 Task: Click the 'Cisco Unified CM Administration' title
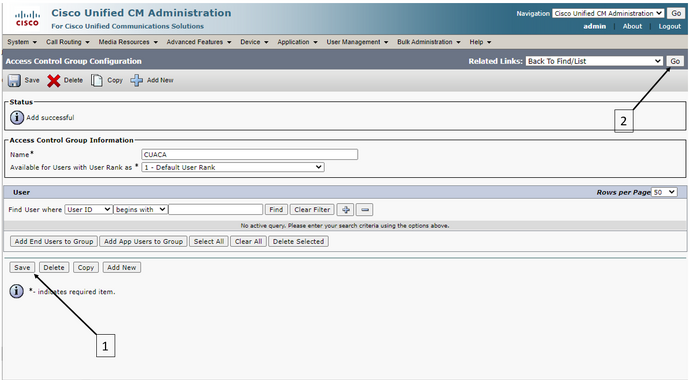(141, 13)
